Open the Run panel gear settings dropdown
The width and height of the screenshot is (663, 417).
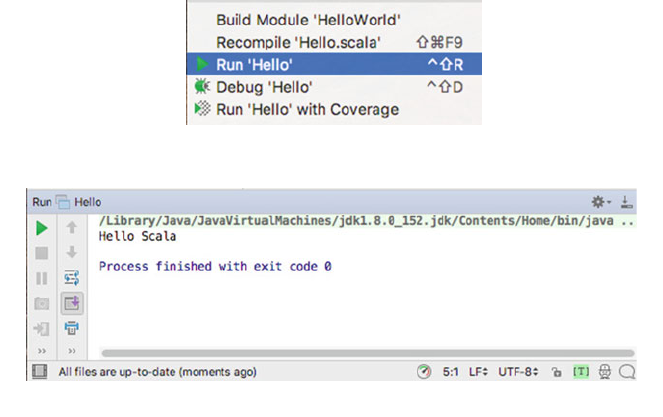tap(600, 201)
